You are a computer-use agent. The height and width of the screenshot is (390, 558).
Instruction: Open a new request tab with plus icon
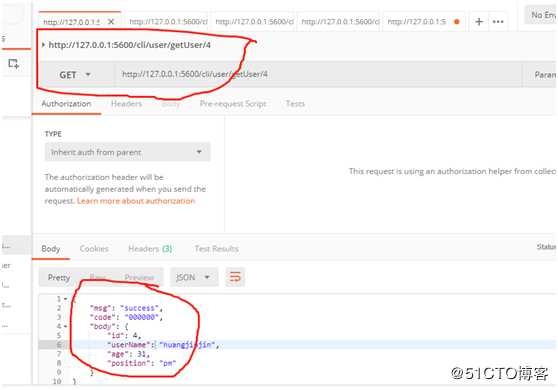click(x=479, y=22)
